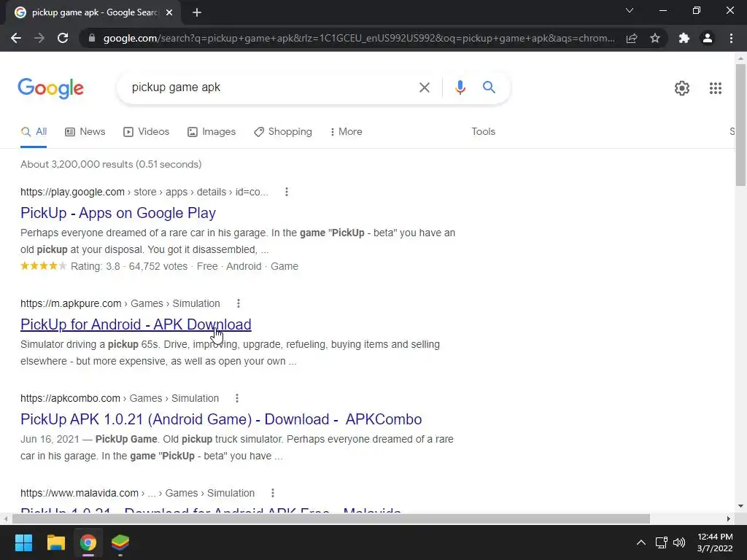The image size is (747, 560).
Task: Click the 'About 3,200,000 results' text
Action: [111, 164]
